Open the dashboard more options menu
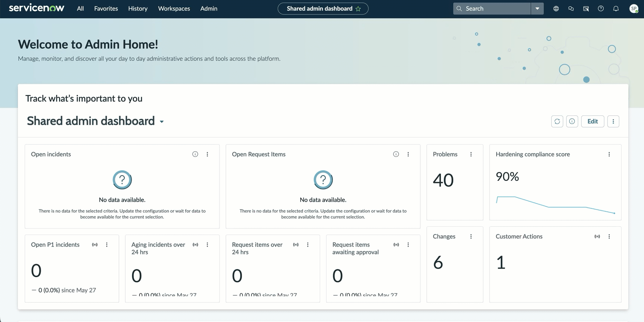Image resolution: width=644 pixels, height=322 pixels. [x=613, y=121]
